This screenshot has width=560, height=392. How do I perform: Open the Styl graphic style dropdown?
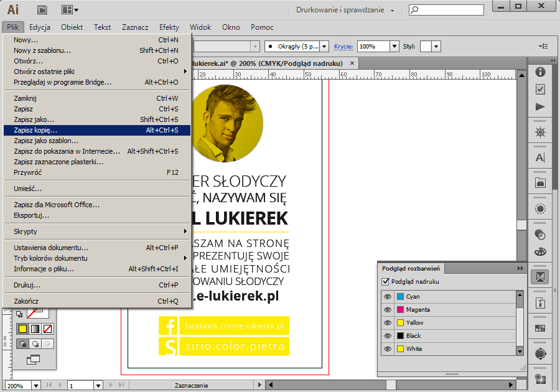(x=436, y=47)
